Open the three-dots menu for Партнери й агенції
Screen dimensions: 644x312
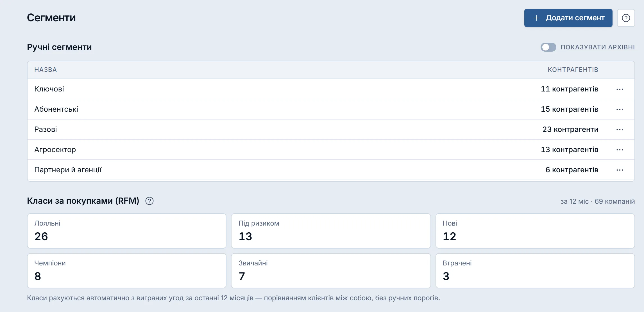click(620, 170)
